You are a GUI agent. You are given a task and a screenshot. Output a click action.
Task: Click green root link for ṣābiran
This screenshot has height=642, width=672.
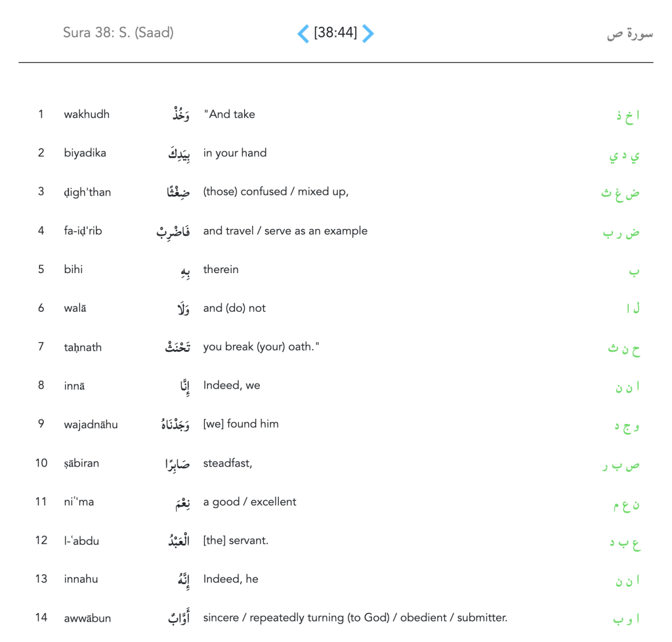click(x=621, y=465)
